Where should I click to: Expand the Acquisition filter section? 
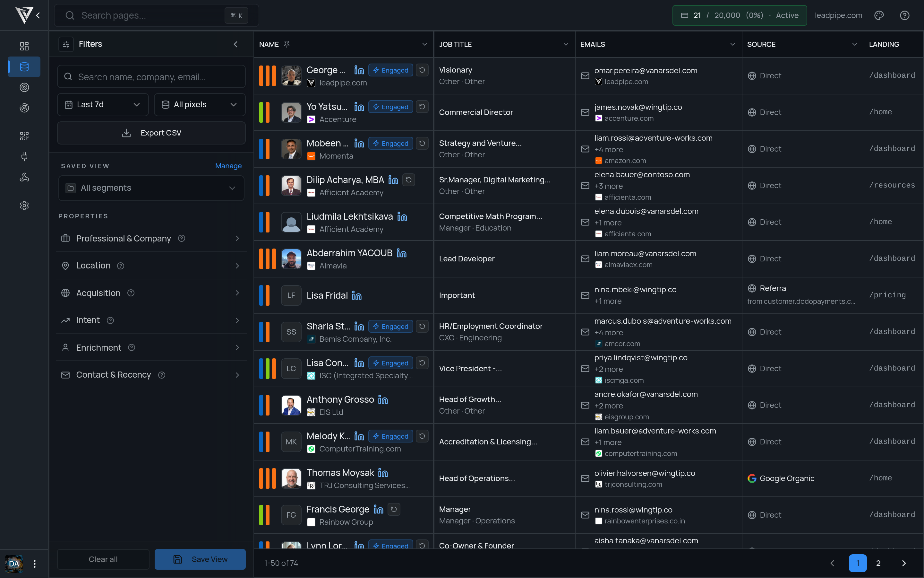click(x=151, y=293)
